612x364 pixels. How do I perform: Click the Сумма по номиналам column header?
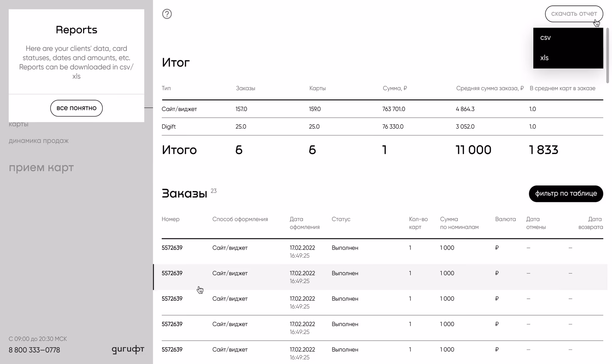pos(459,223)
